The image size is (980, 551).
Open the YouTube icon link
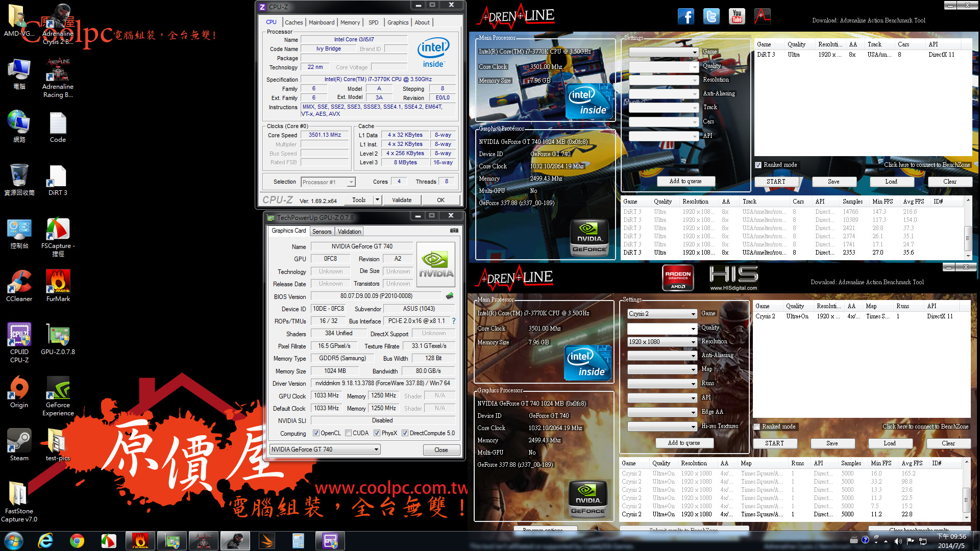(737, 16)
